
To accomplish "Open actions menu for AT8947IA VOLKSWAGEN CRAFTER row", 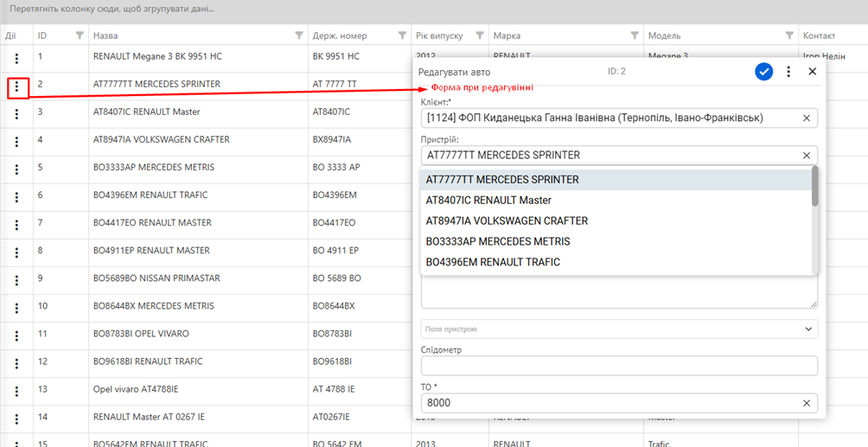I will (17, 142).
